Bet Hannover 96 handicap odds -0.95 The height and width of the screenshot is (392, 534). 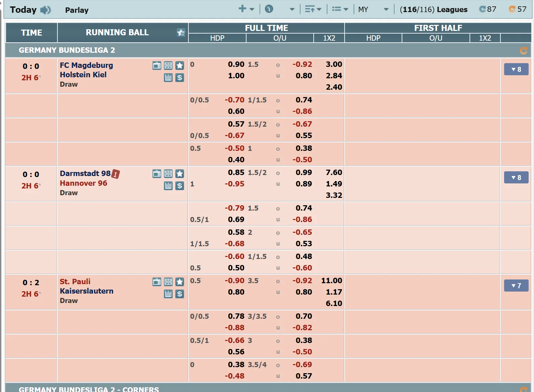[234, 184]
